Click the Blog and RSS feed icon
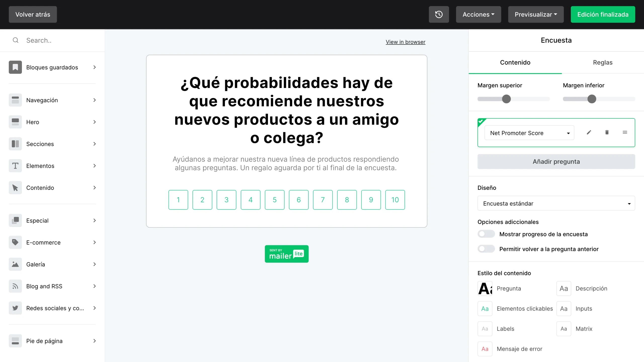 click(x=15, y=286)
